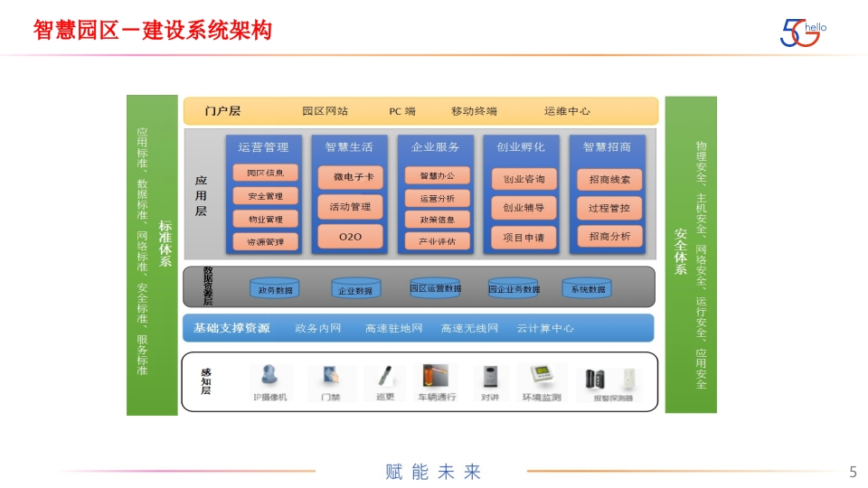
Task: Click the 政策信息 box
Action: pos(438,220)
